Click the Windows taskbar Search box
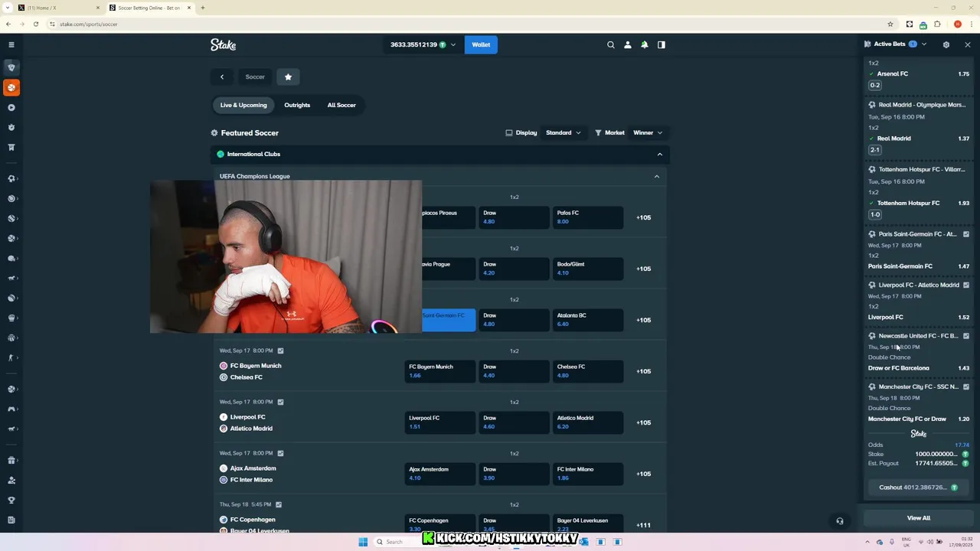Screen dimensions: 980x551 [x=394, y=542]
